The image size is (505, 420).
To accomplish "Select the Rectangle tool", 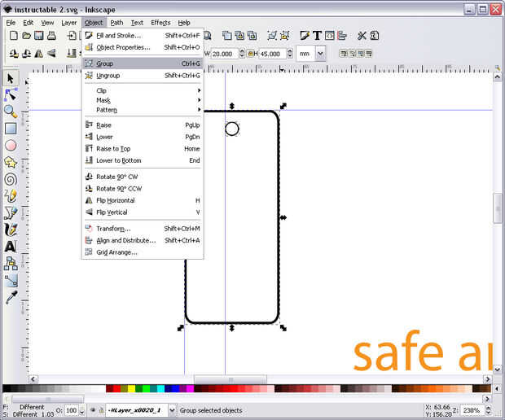I will pyautogui.click(x=11, y=129).
